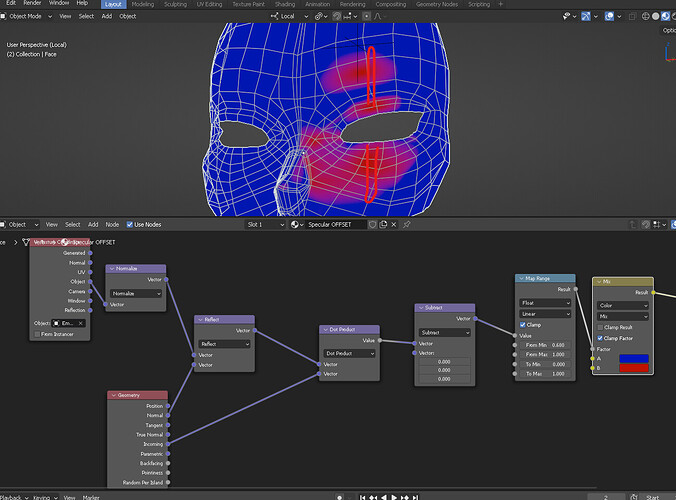676x500 pixels.
Task: Jump to previous keyframe
Action: point(373,497)
